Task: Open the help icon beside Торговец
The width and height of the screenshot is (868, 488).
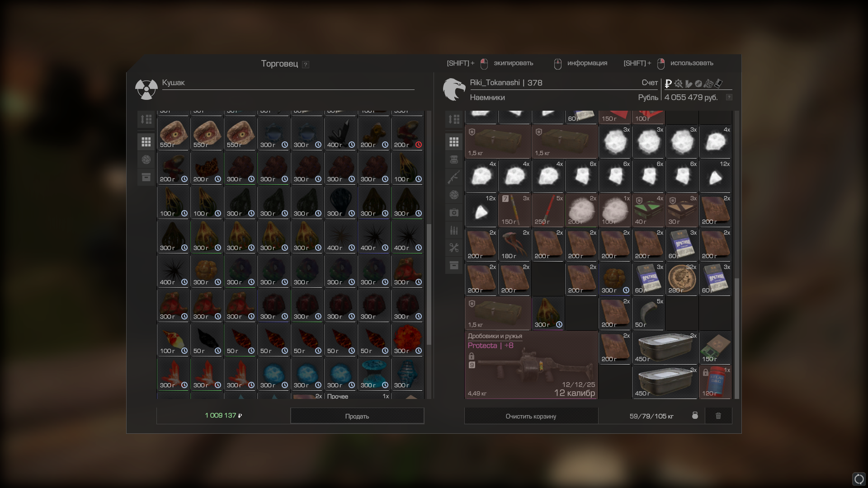Action: pyautogui.click(x=306, y=65)
